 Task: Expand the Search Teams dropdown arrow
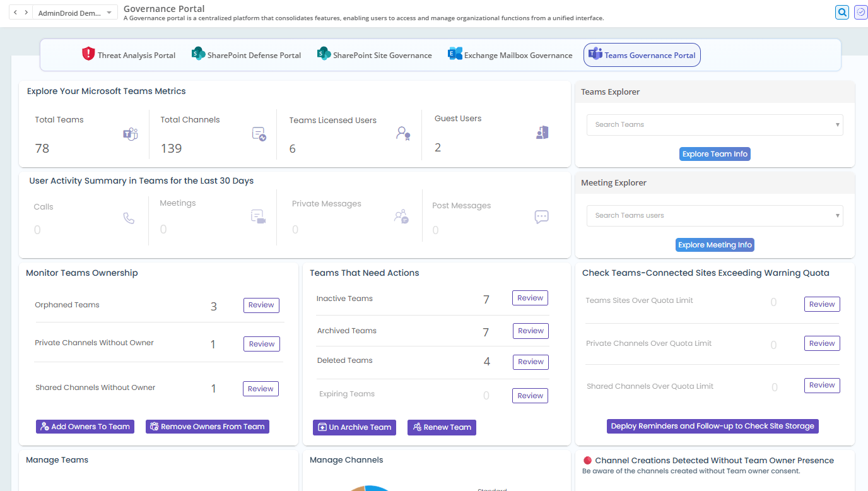pos(838,125)
